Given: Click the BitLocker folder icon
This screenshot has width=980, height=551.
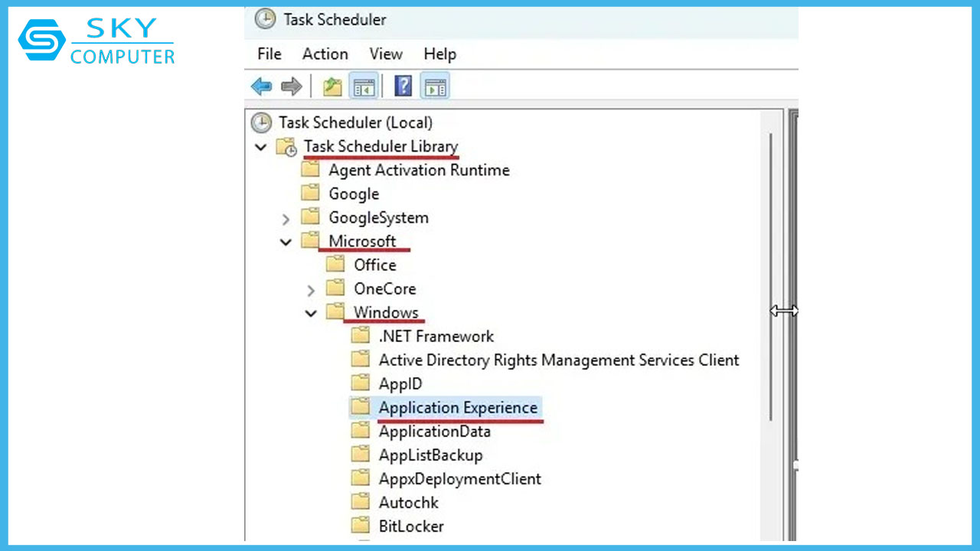Looking at the screenshot, I should pyautogui.click(x=361, y=526).
